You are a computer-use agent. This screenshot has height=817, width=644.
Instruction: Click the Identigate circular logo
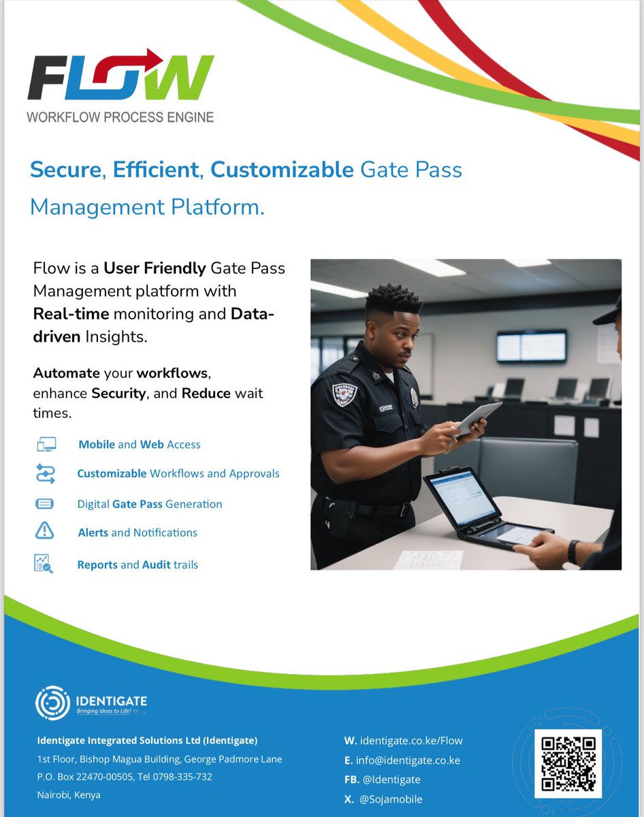point(52,704)
